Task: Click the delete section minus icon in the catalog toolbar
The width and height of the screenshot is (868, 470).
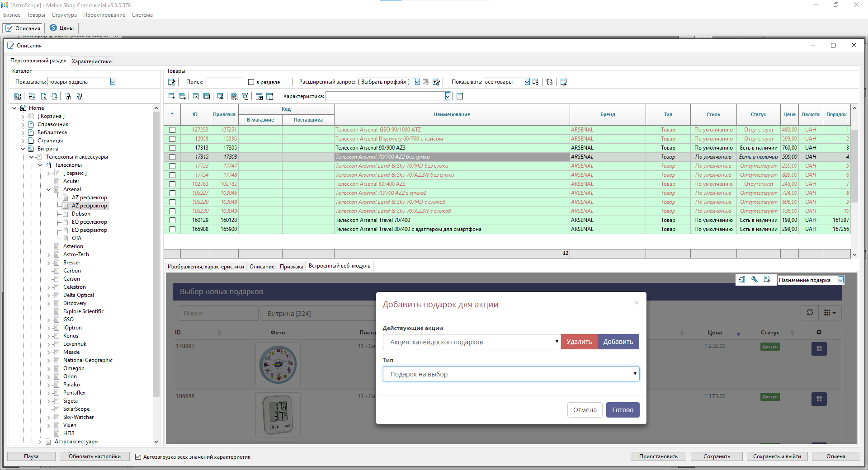Action: click(x=54, y=96)
